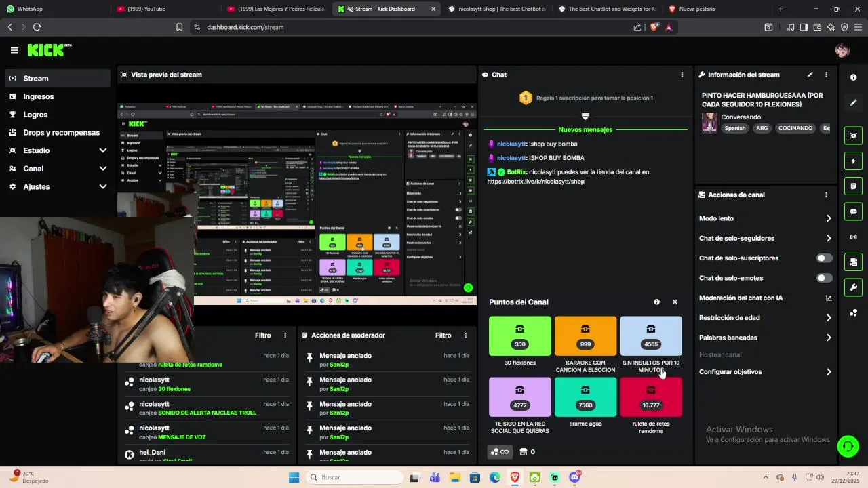Image resolution: width=868 pixels, height=488 pixels.
Task: Switch to the WhatsApp browser tab
Action: 54,9
